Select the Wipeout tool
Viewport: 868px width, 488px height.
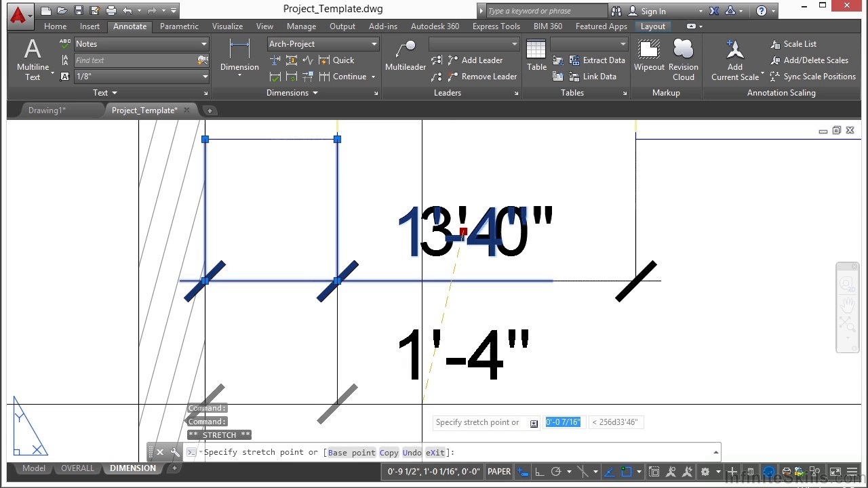(649, 56)
